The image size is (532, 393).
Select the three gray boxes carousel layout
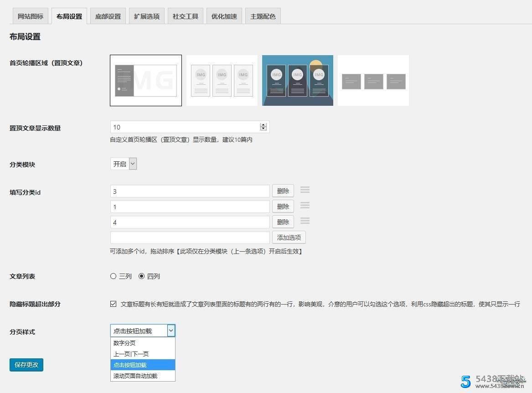373,81
